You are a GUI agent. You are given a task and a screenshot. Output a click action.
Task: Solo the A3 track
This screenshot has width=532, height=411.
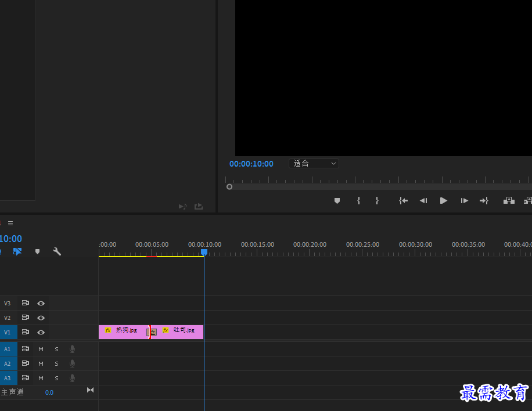tap(57, 378)
